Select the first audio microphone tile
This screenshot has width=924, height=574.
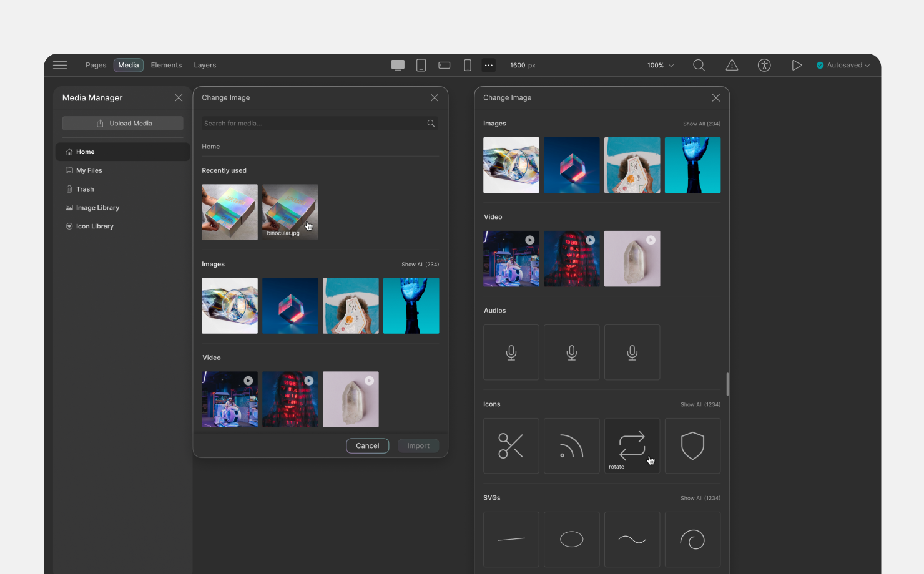(511, 353)
